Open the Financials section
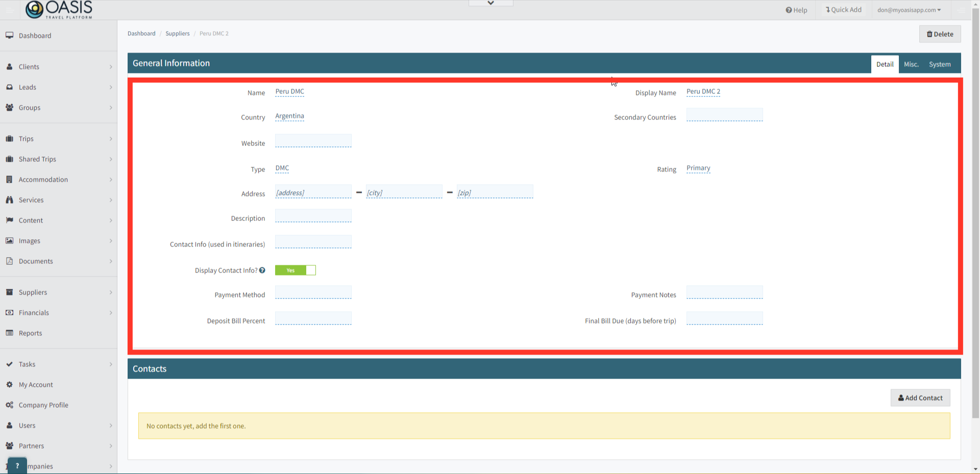Viewport: 980px width, 474px height. click(x=34, y=313)
